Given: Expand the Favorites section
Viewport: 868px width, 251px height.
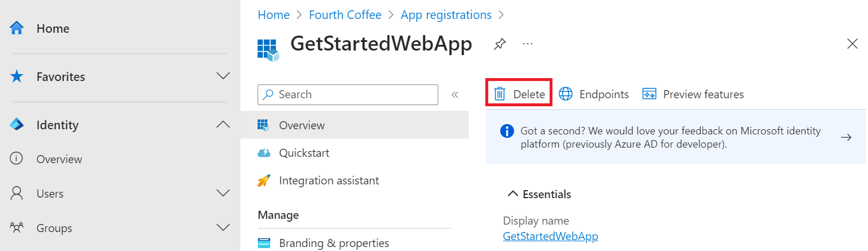Looking at the screenshot, I should 223,76.
